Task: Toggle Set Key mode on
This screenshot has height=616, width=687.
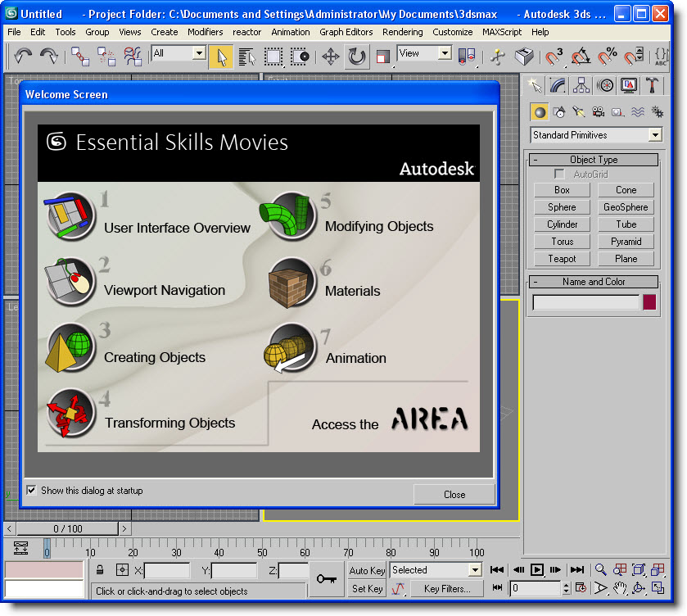Action: coord(367,588)
